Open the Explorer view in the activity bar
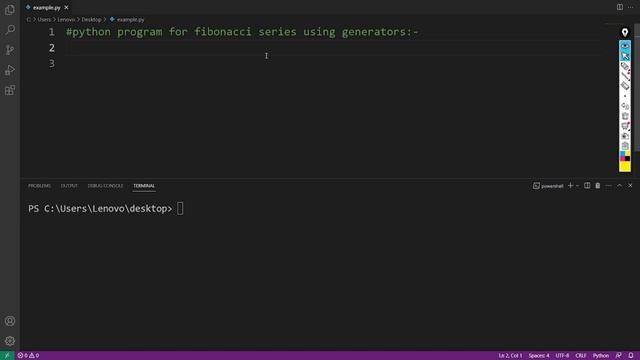Image resolution: width=640 pixels, height=360 pixels. click(10, 10)
